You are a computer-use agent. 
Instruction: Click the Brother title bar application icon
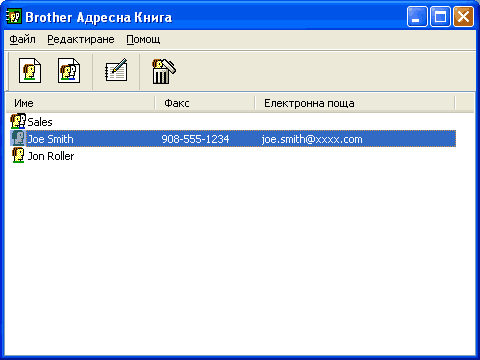(14, 17)
